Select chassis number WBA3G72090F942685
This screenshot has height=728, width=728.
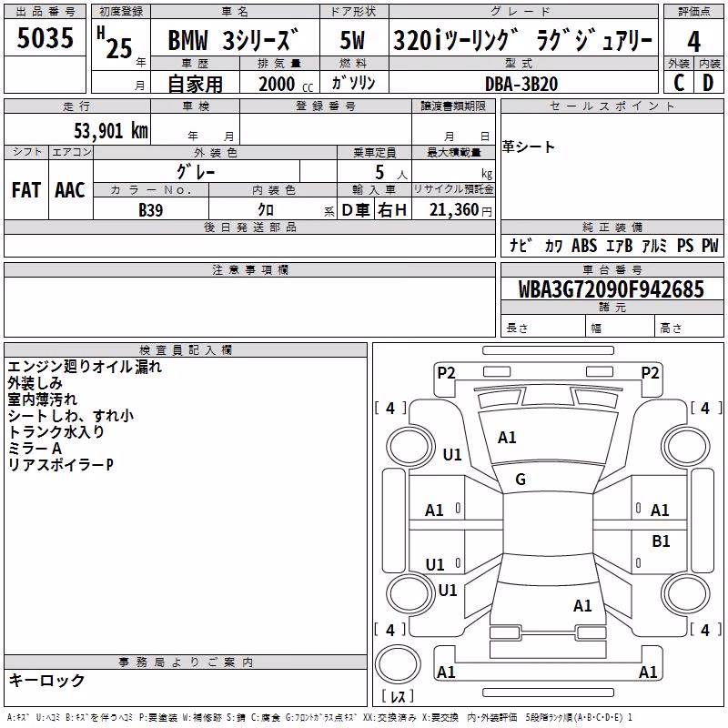611,289
